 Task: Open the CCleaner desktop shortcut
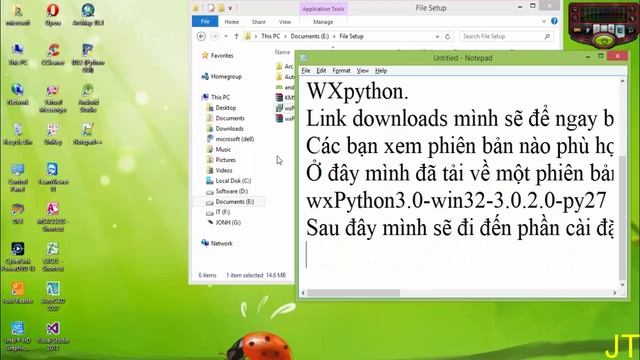(53, 55)
